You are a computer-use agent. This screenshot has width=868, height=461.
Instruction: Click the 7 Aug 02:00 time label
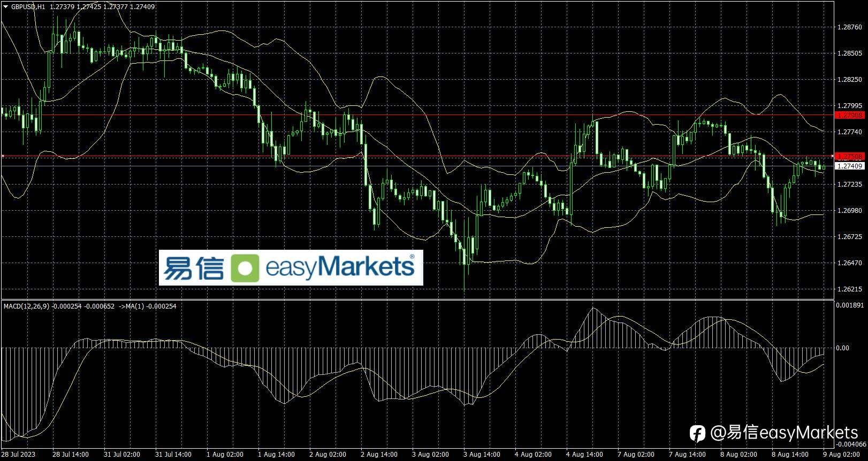click(x=636, y=455)
